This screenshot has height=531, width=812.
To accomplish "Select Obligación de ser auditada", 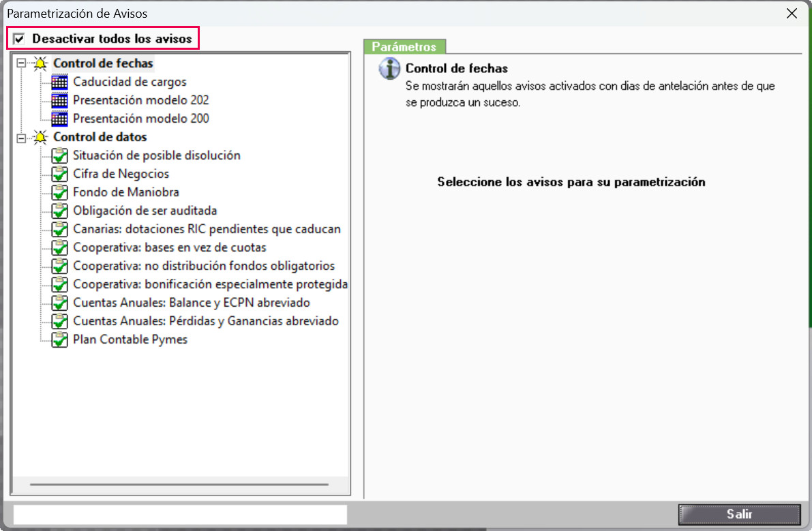I will pyautogui.click(x=145, y=211).
